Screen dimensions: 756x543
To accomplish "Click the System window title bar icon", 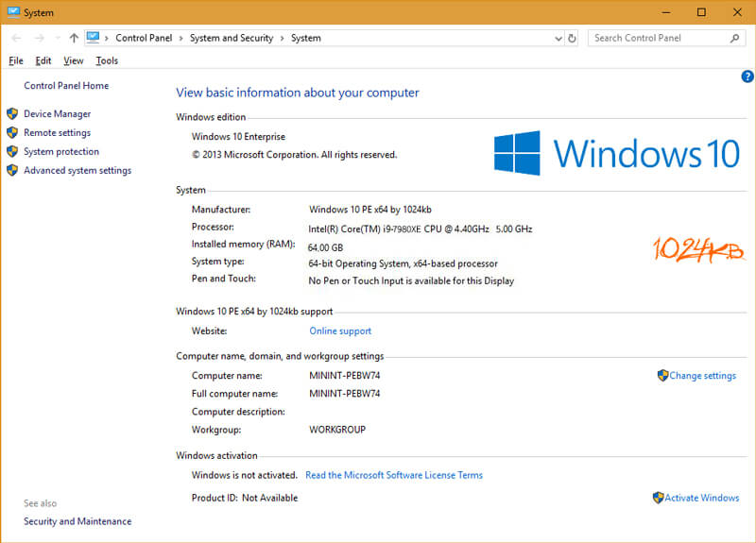I will point(12,12).
